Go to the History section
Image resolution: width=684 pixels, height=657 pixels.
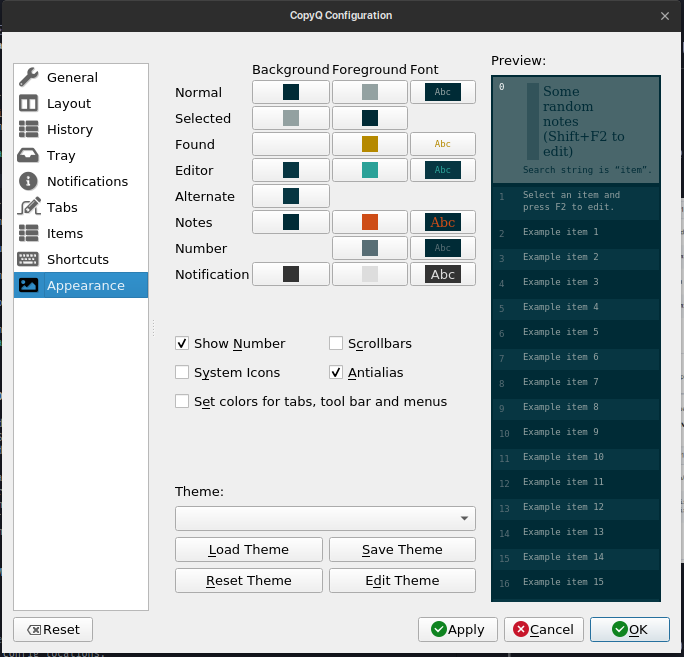click(81, 129)
